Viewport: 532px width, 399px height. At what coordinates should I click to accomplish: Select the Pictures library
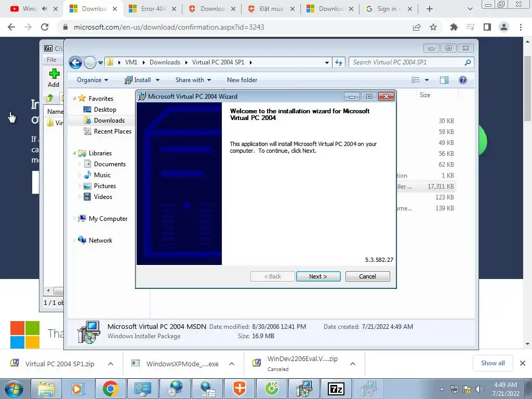tap(104, 186)
